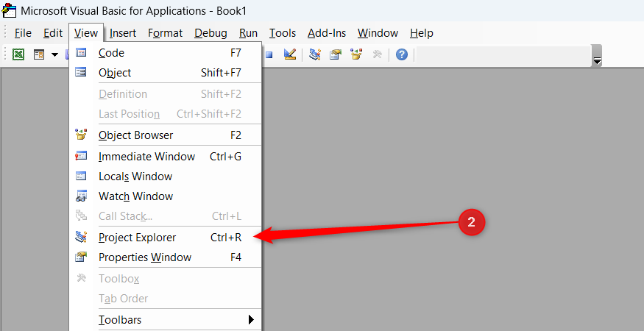
Task: Click the View Microsoft Excel toolbar icon
Action: tap(18, 54)
